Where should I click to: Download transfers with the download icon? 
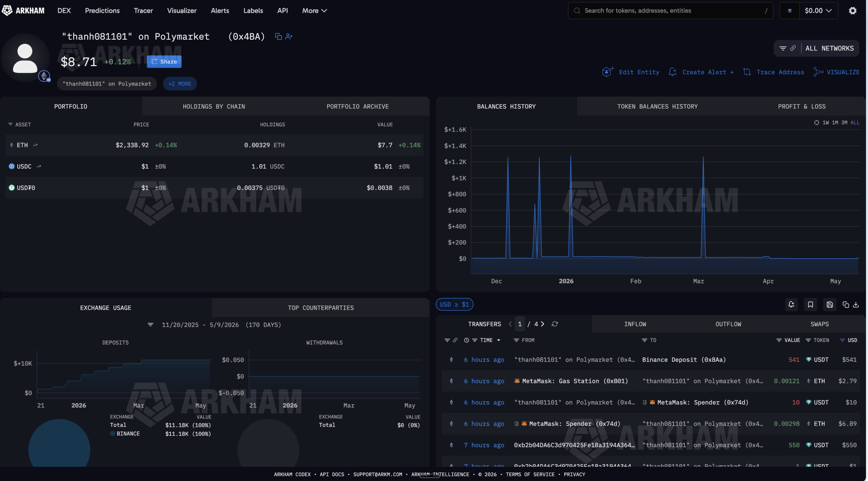(x=856, y=304)
